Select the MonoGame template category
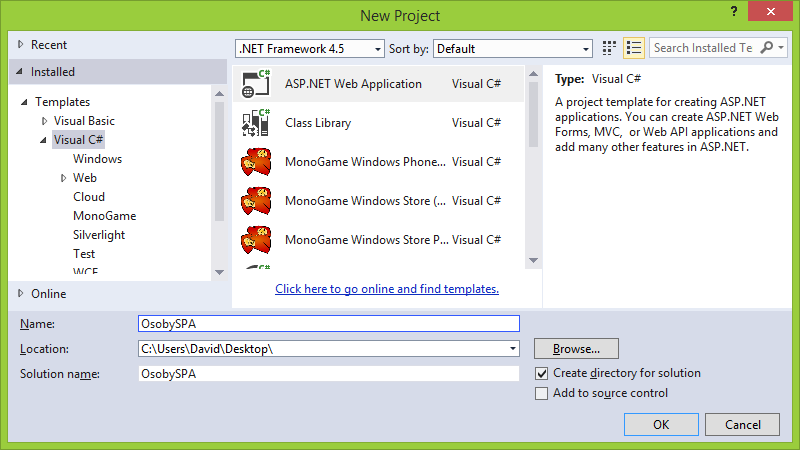Screen dimensions: 800x450 pyautogui.click(x=105, y=216)
